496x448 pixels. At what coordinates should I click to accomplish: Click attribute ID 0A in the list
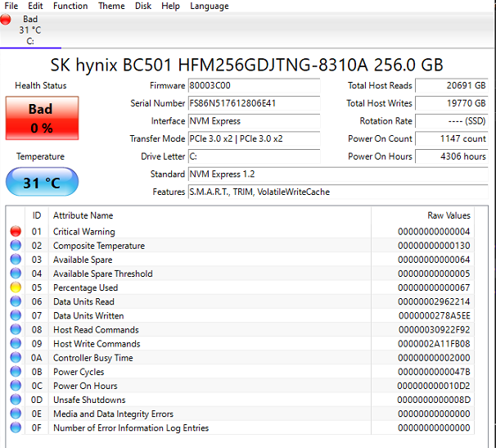tap(36, 358)
